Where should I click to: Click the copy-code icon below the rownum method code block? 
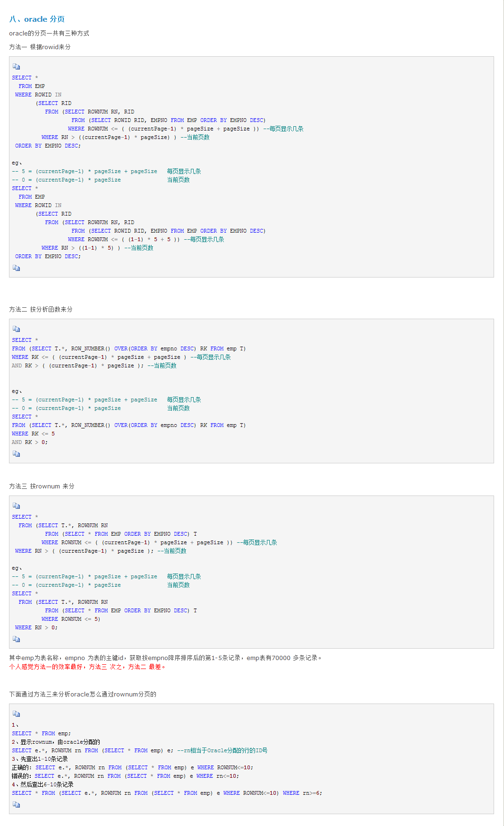pos(17,639)
